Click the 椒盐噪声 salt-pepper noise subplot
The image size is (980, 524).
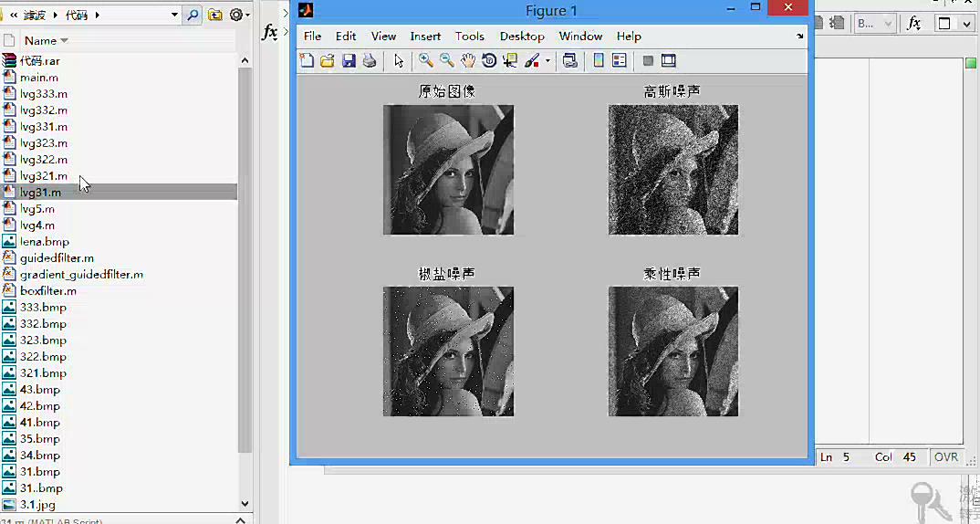point(448,351)
